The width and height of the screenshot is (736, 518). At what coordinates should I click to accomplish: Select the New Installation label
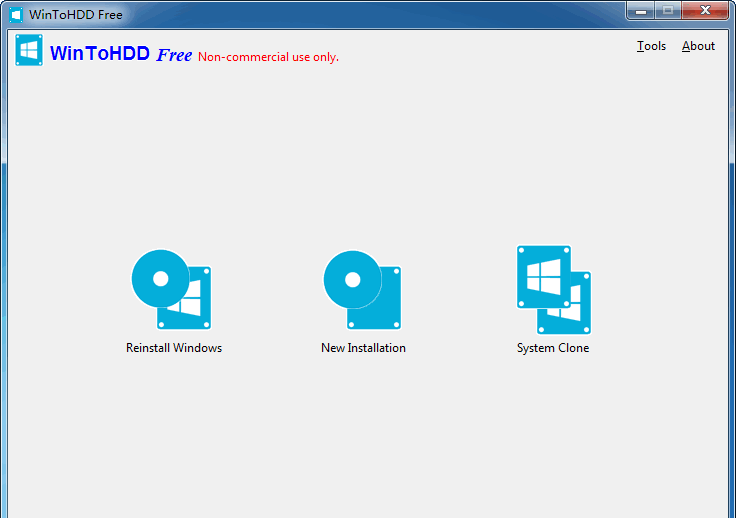point(363,348)
